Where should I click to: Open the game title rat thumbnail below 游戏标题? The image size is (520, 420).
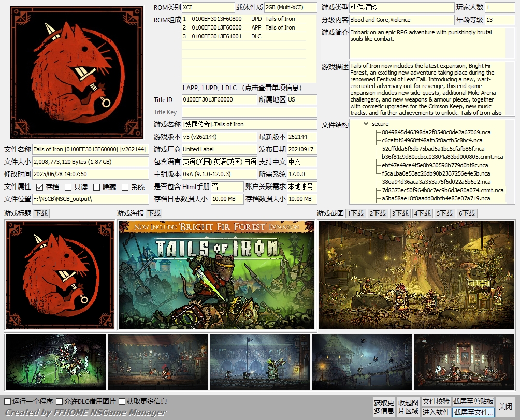(60, 275)
